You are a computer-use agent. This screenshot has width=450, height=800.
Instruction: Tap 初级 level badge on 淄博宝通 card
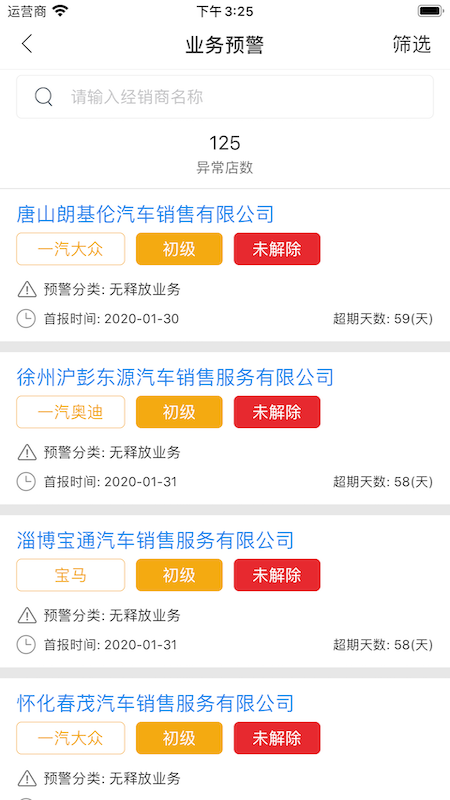click(x=179, y=575)
